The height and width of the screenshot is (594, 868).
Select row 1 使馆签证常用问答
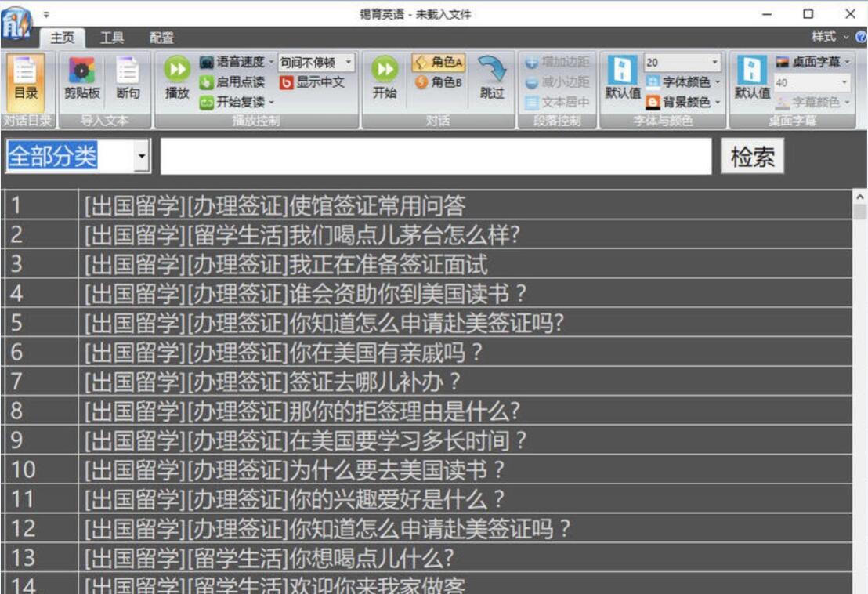coord(427,205)
